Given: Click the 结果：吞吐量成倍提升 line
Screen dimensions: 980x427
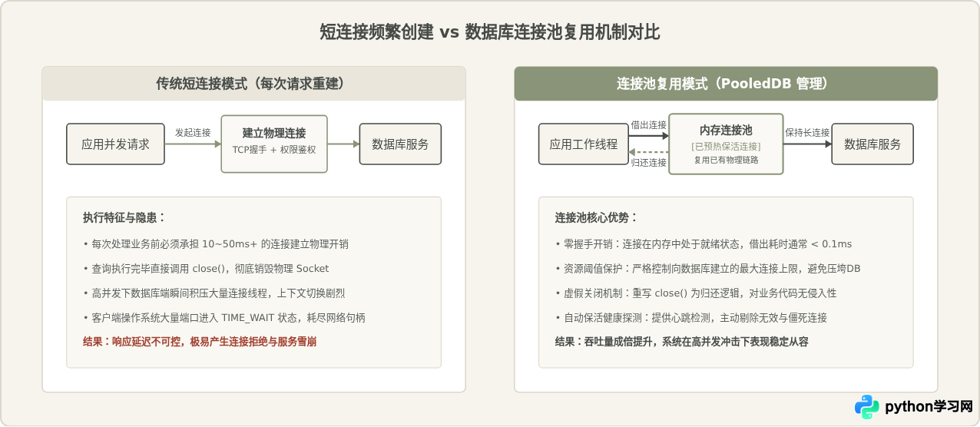Looking at the screenshot, I should 682,341.
